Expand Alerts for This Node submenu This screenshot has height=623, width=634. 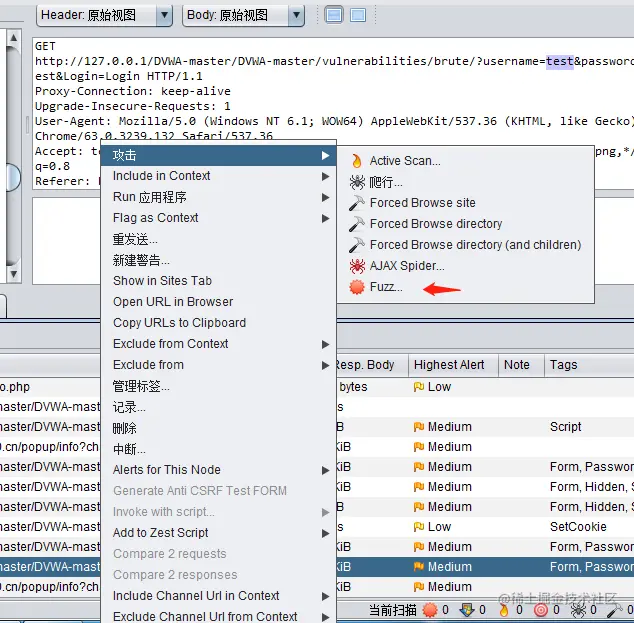pos(325,470)
